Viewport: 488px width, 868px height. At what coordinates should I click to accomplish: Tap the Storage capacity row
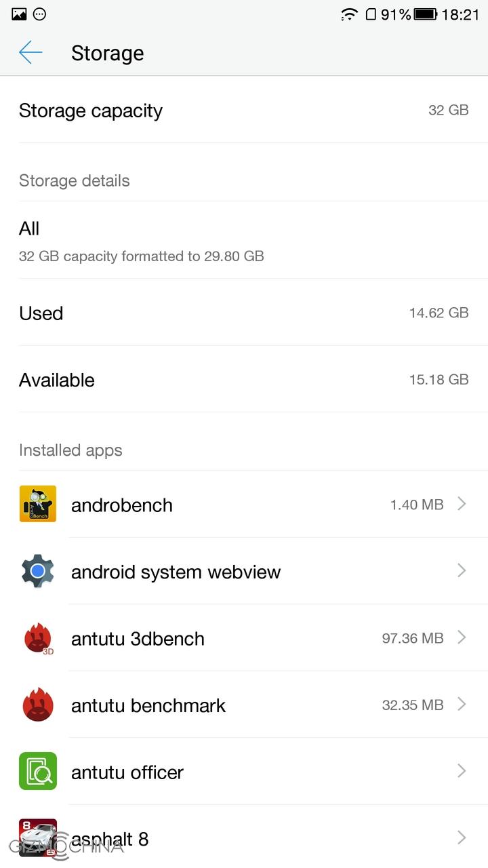[x=244, y=111]
